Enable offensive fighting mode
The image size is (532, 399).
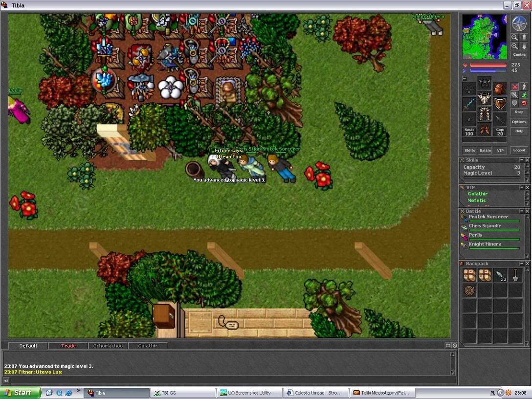[x=515, y=87]
